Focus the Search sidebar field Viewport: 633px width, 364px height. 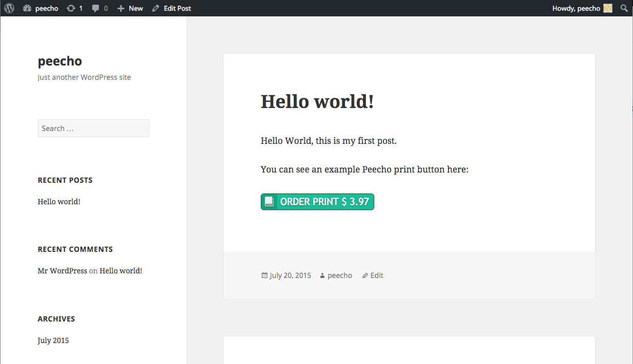click(x=93, y=129)
